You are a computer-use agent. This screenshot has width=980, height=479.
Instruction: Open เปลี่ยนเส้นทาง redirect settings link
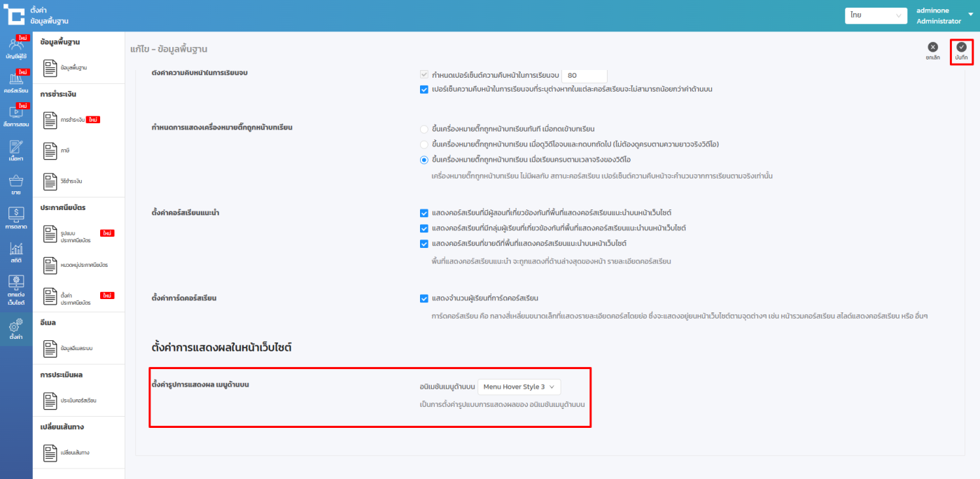74,452
